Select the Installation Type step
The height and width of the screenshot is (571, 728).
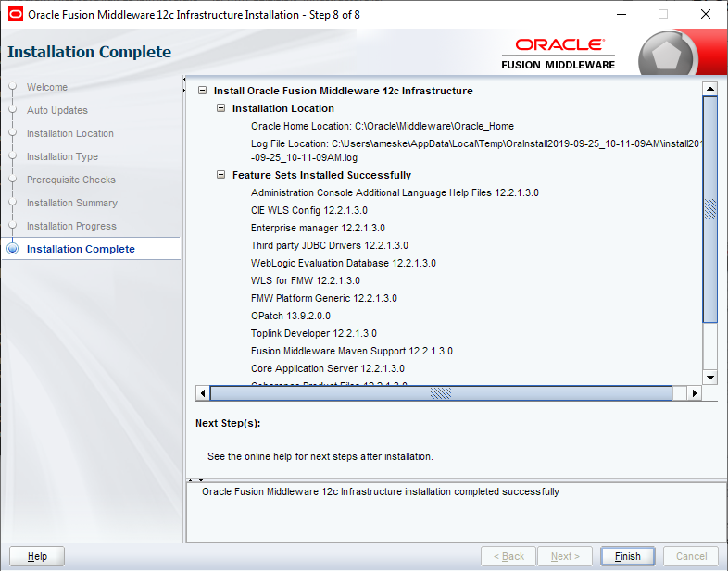click(62, 156)
